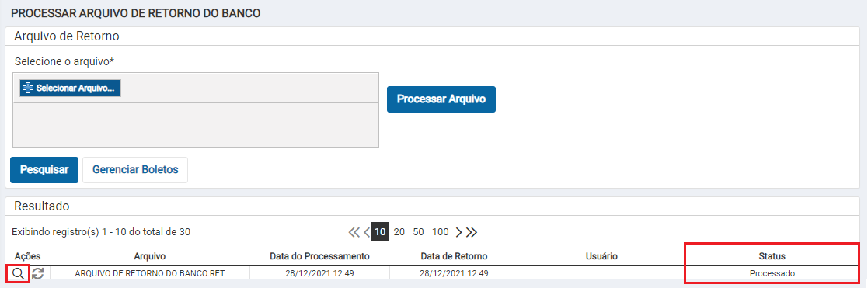Go to next page with single-right arrow
The image size is (868, 288).
click(458, 232)
